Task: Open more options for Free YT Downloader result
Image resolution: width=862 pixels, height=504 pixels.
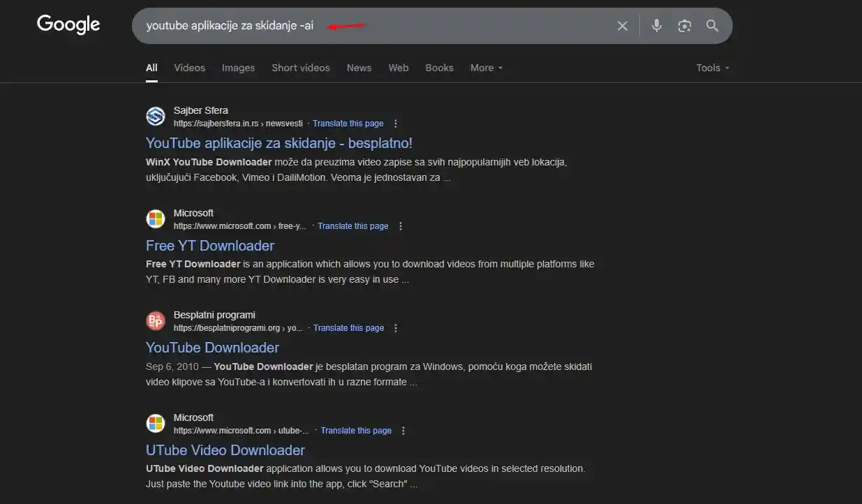Action: tap(401, 226)
